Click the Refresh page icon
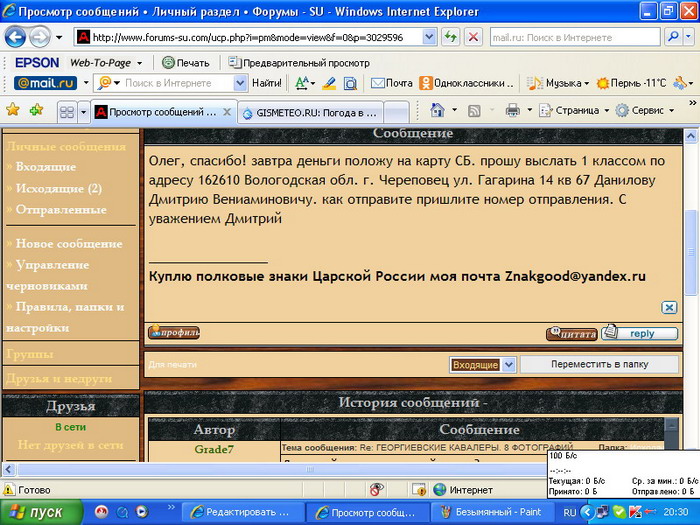Image resolution: width=700 pixels, height=525 pixels. point(452,36)
